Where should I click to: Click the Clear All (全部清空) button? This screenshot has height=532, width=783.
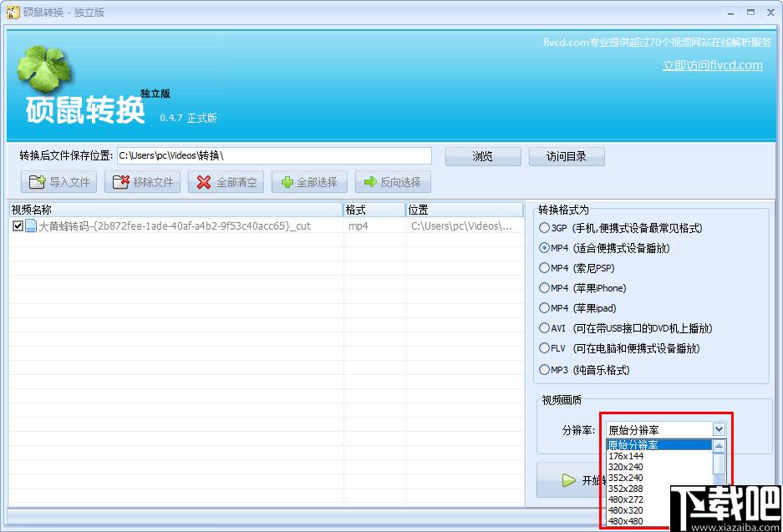click(x=226, y=182)
